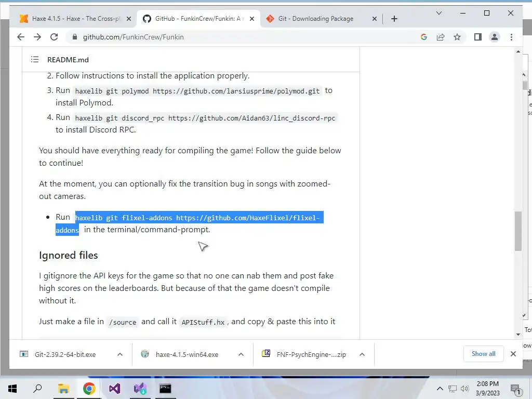Open Google Chrome from the taskbar
Viewport: 532px width, 399px height.
pyautogui.click(x=89, y=389)
